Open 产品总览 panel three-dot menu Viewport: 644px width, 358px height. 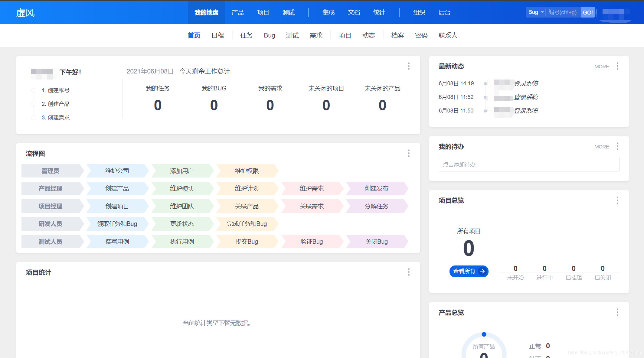pyautogui.click(x=617, y=312)
